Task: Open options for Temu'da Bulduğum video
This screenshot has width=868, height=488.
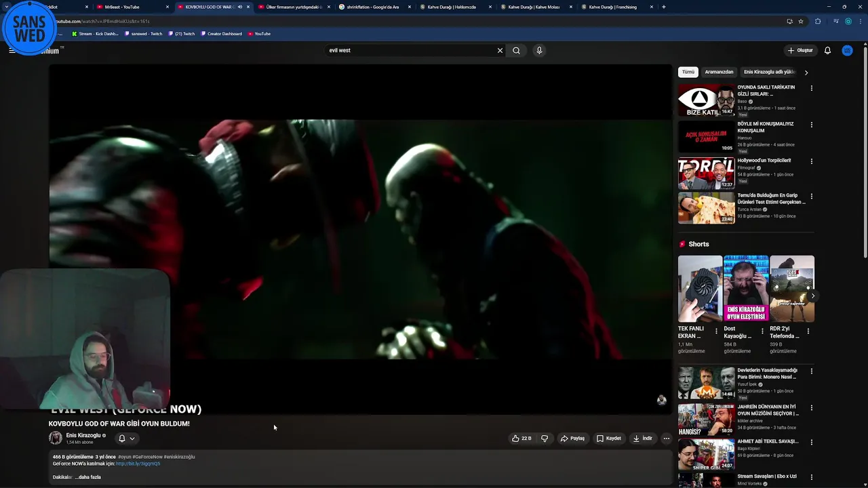Action: (811, 196)
